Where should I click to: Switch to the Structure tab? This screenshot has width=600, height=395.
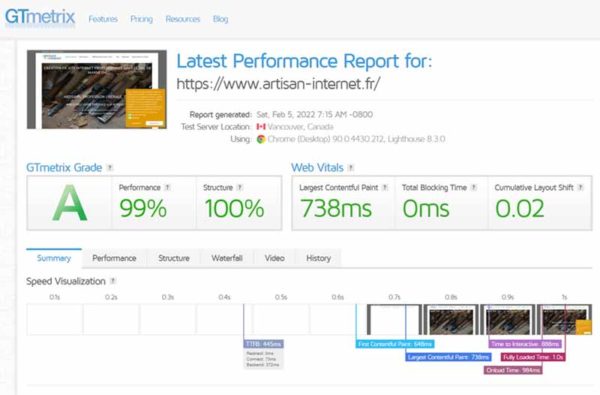(174, 258)
